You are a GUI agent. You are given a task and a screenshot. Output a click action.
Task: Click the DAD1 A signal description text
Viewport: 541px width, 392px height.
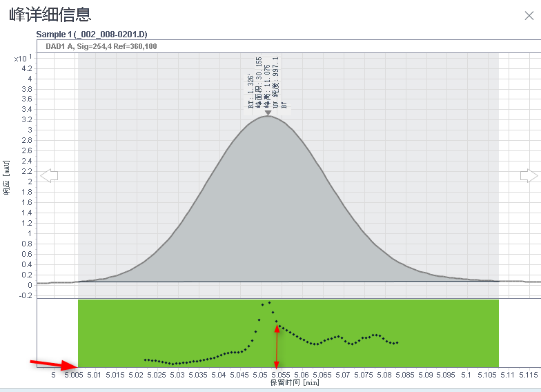click(101, 46)
